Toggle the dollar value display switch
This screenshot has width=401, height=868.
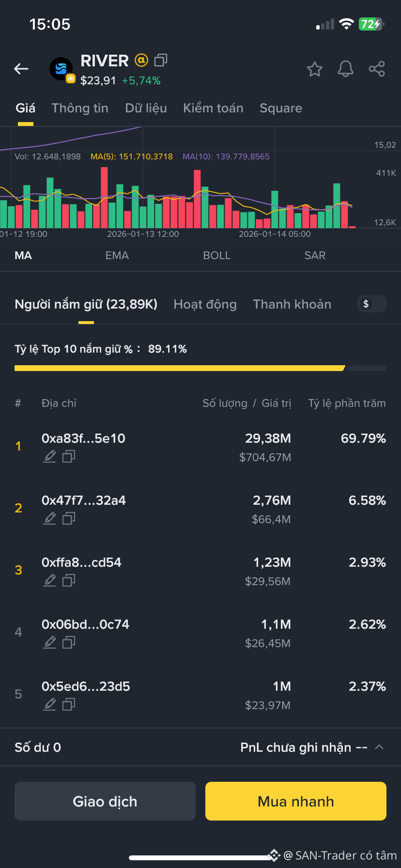point(371,304)
